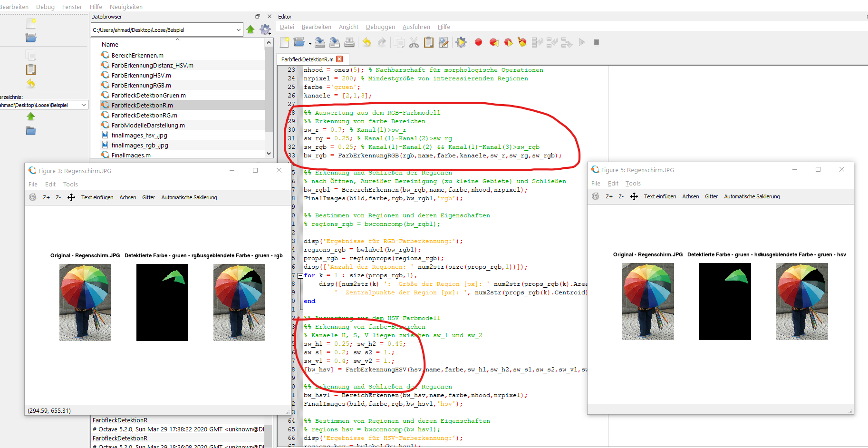Screen dimensions: 868x448
Task: Jump to the next breakpoint icon
Action: tap(508, 42)
